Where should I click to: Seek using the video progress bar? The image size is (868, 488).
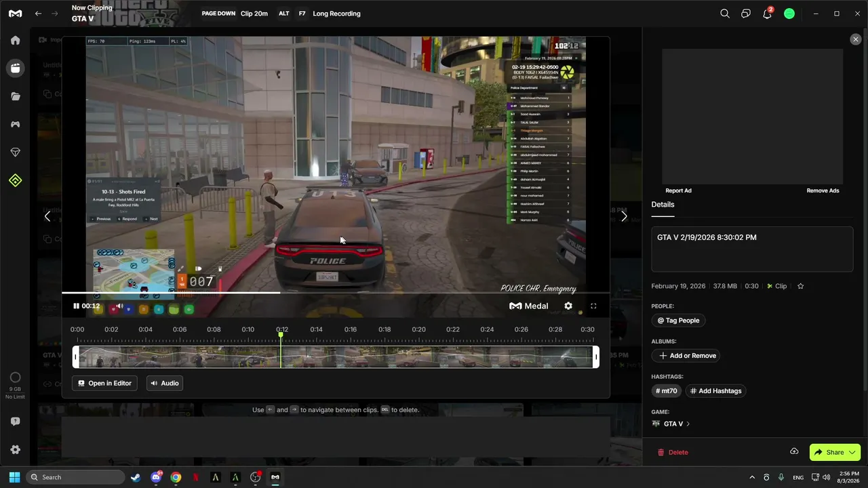(x=336, y=293)
